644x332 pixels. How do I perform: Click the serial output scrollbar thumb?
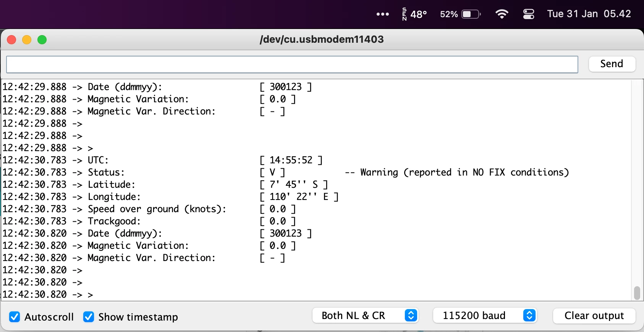[637, 293]
